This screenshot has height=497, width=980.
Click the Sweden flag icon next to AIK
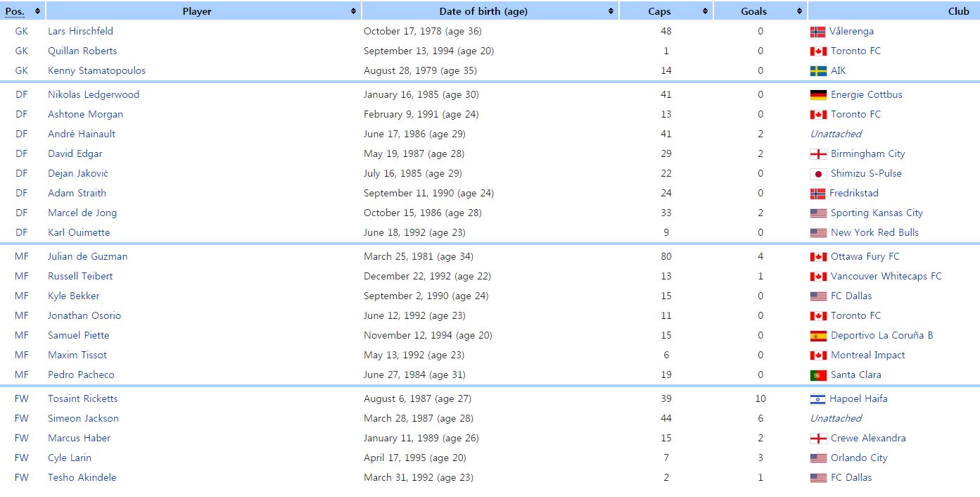(x=817, y=71)
